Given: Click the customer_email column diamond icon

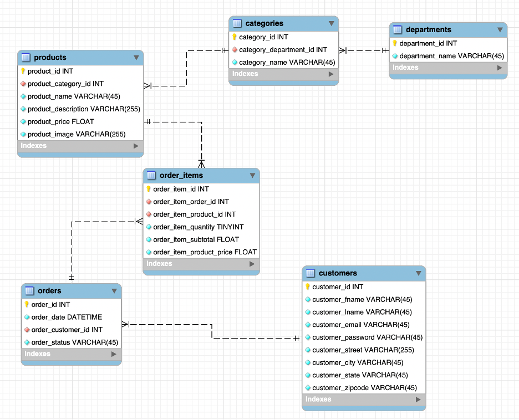Looking at the screenshot, I should 308,325.
